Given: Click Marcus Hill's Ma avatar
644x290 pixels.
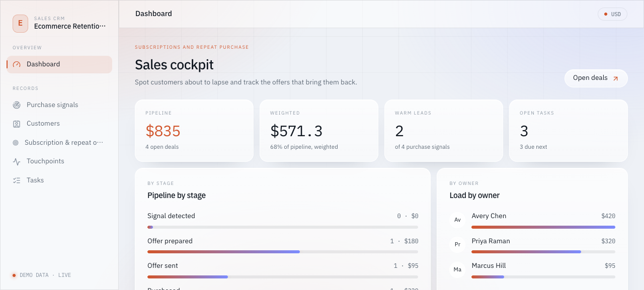Looking at the screenshot, I should point(457,269).
